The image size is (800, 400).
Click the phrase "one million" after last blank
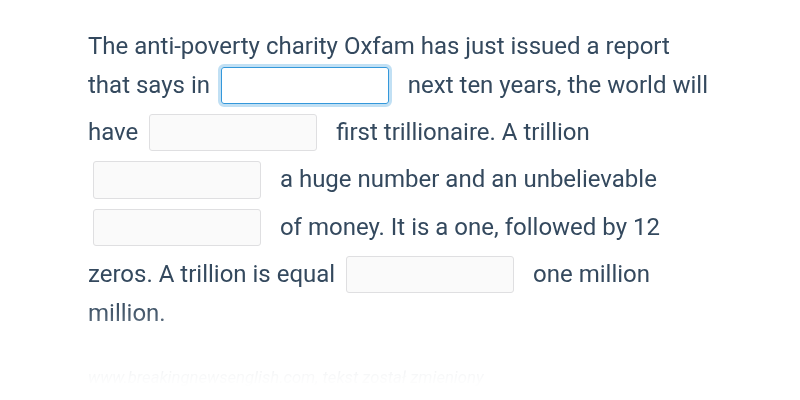pyautogui.click(x=591, y=274)
